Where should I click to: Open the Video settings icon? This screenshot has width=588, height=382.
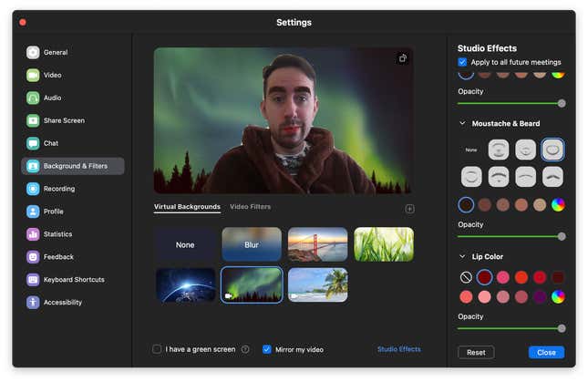pos(33,75)
